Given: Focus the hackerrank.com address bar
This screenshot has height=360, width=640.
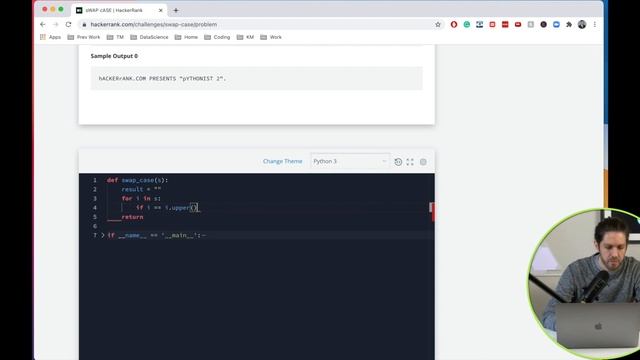Looking at the screenshot, I should (261, 24).
